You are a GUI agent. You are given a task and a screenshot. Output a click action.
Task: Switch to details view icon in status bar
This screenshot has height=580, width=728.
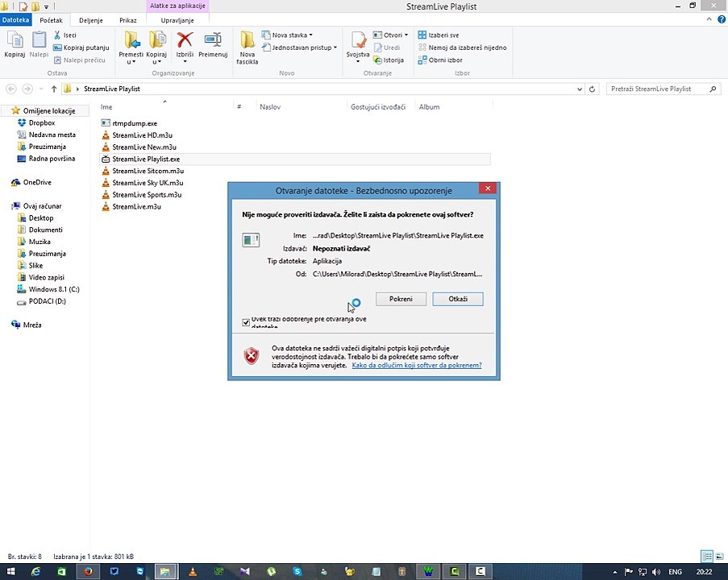click(707, 556)
